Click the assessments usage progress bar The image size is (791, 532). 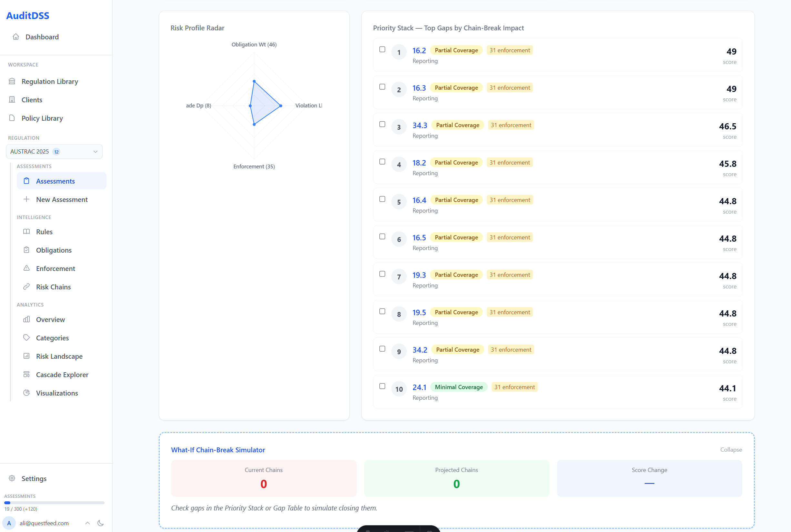coord(54,503)
